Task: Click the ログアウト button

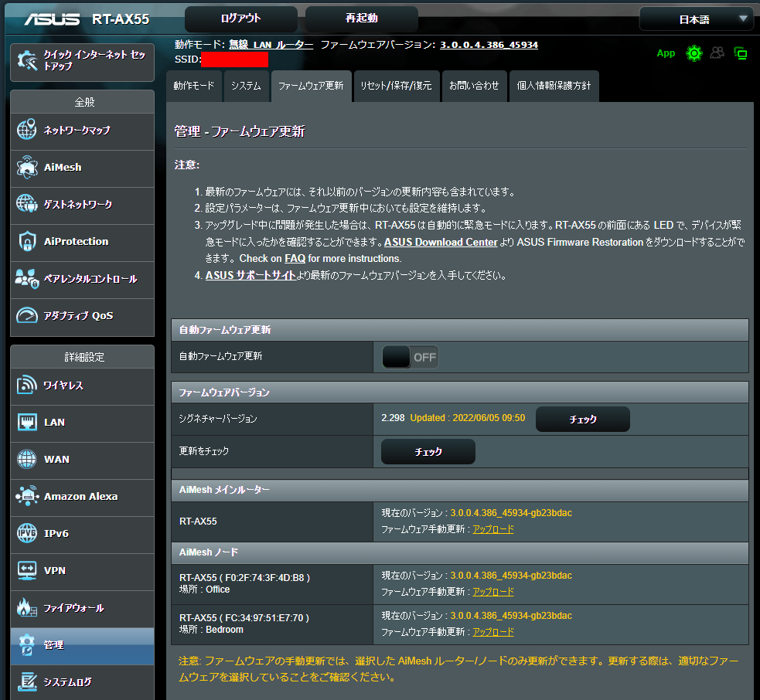Action: (x=241, y=19)
